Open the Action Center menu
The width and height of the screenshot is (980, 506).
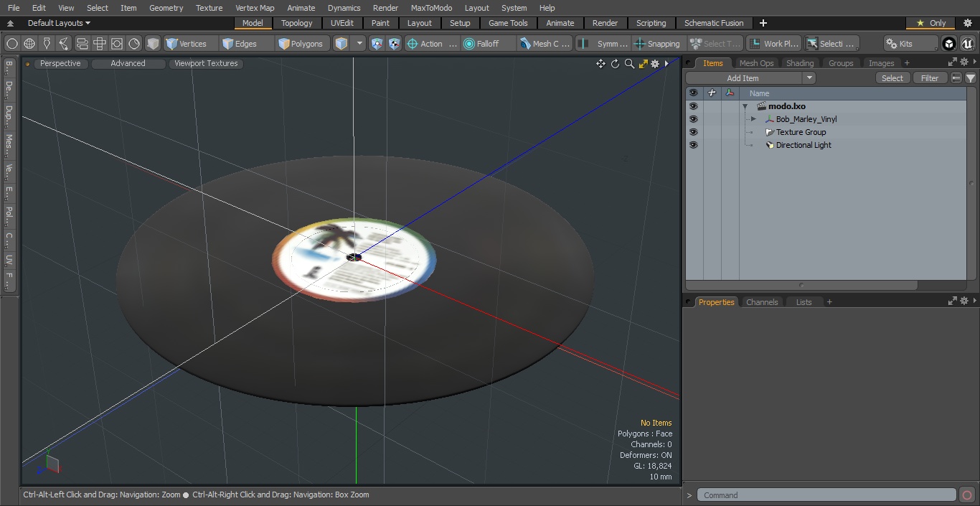432,44
